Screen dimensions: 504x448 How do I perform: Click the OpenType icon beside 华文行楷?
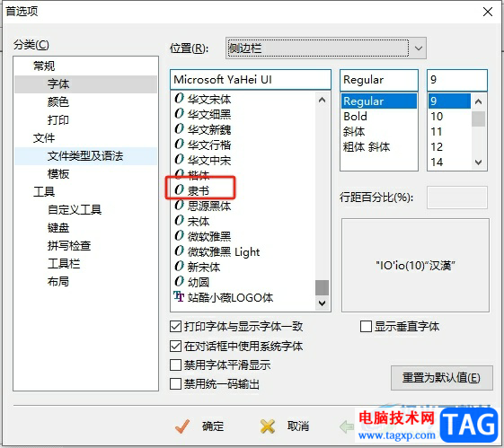click(179, 145)
